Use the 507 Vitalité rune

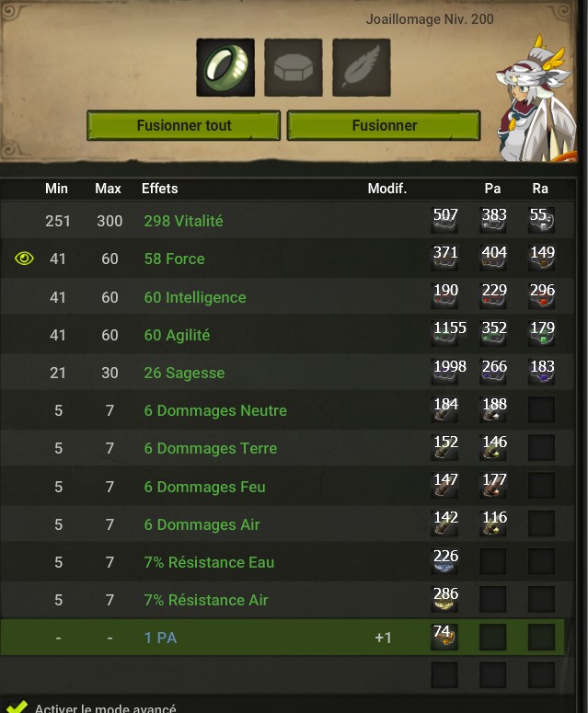[444, 221]
